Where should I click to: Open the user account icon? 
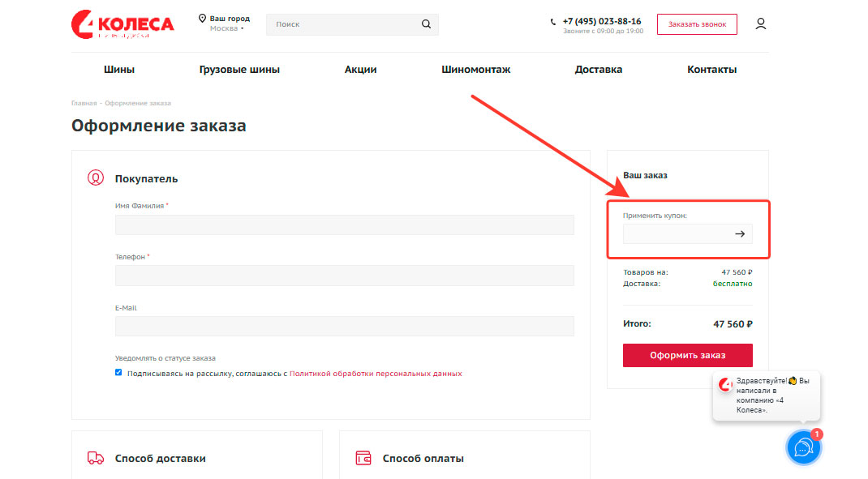point(761,24)
